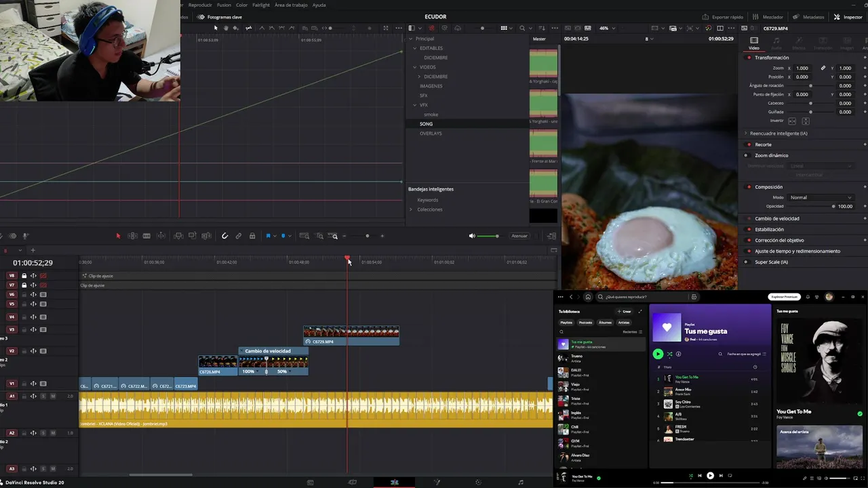Adjust the timeline zoom slider
Viewport: 868px width, 488px height.
368,236
